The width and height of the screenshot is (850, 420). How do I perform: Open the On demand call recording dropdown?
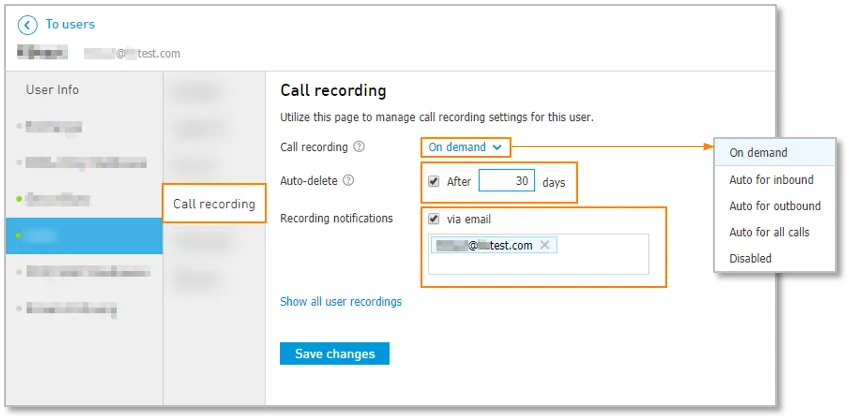tap(466, 147)
